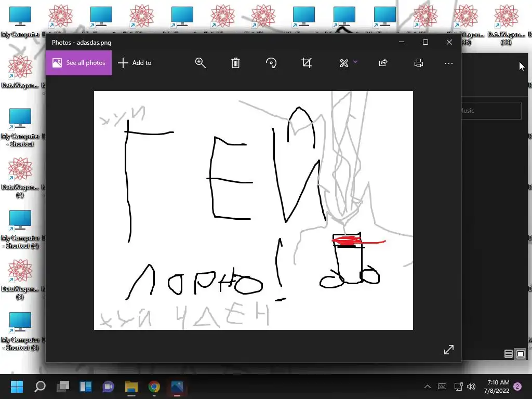Image resolution: width=532 pixels, height=399 pixels.
Task: Open the notification badge showing 2
Action: [517, 387]
